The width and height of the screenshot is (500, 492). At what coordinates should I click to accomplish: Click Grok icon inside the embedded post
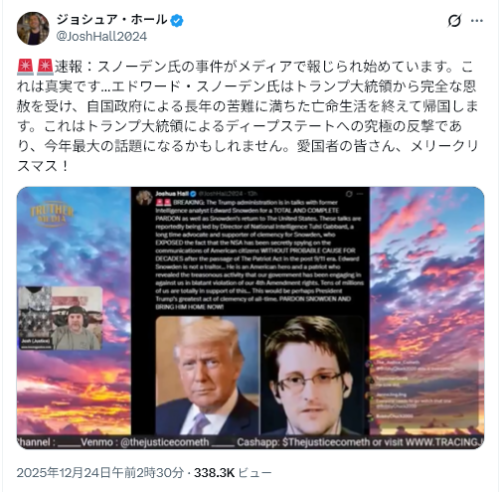pos(349,194)
